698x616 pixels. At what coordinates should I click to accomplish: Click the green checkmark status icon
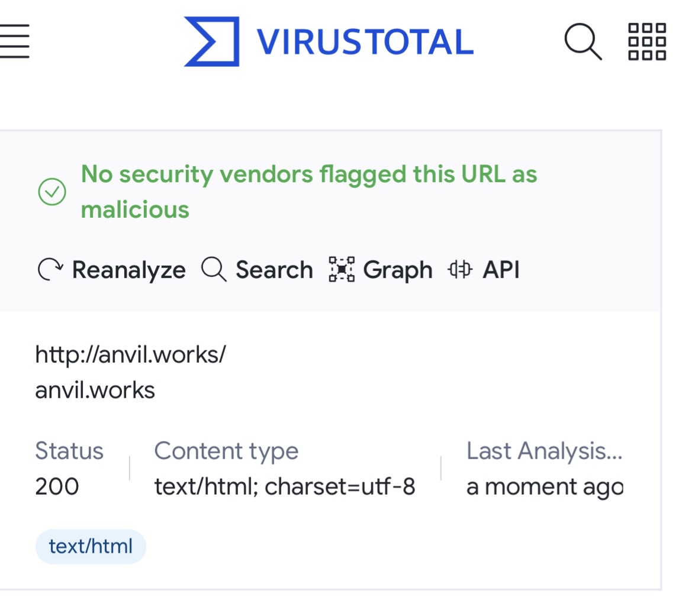point(52,192)
